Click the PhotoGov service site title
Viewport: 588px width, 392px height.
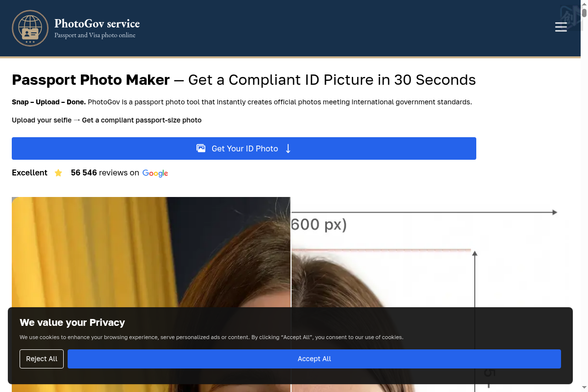click(x=97, y=24)
